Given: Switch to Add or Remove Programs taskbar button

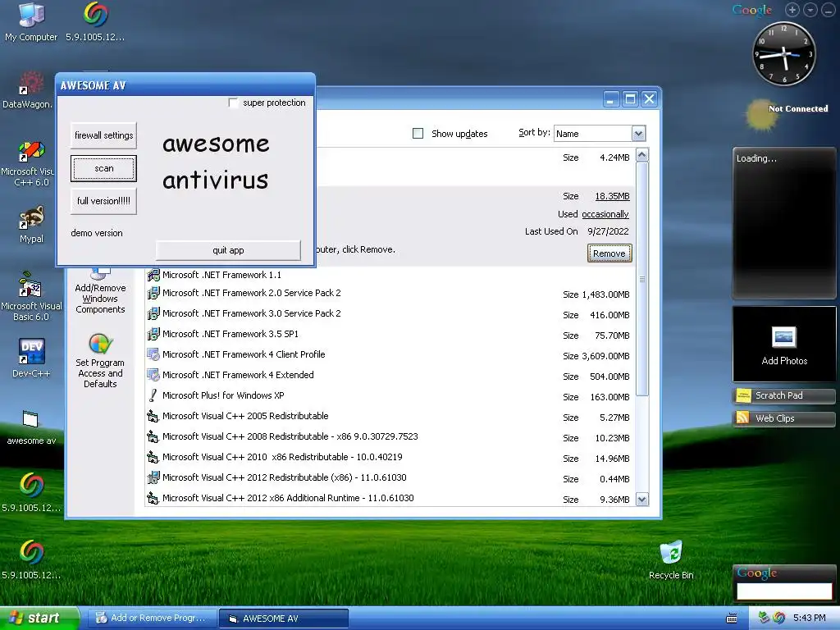Looking at the screenshot, I should click(153, 619).
